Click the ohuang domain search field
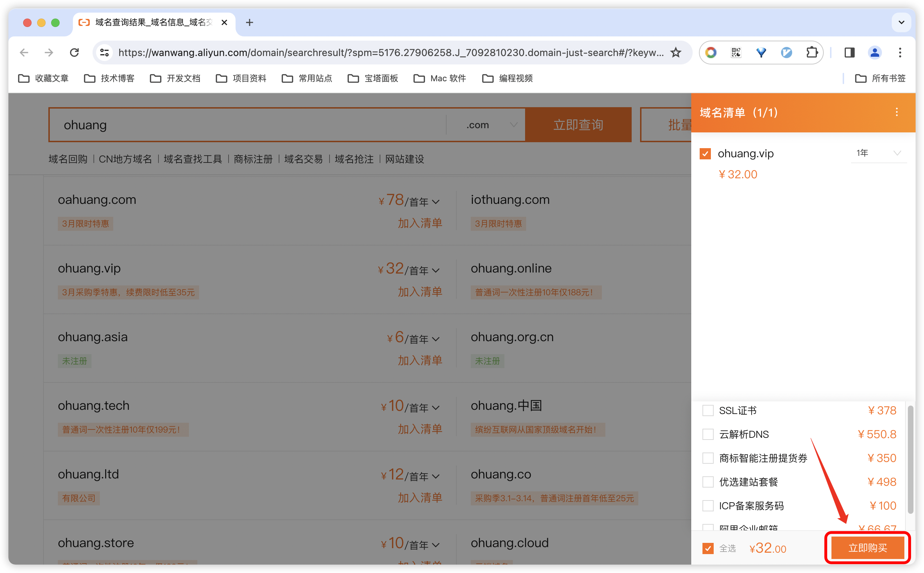924x573 pixels. [246, 125]
